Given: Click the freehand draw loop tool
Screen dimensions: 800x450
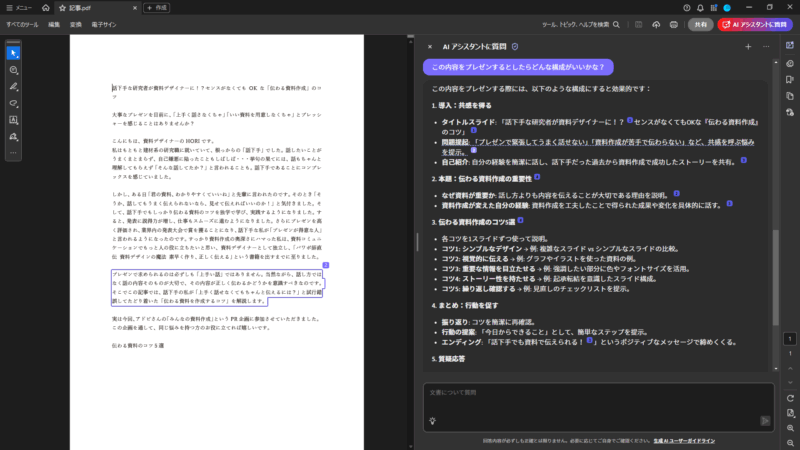Looking at the screenshot, I should click(14, 103).
